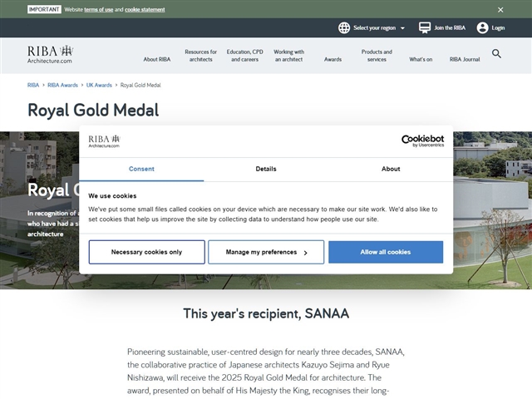Screen dimensions: 532x399
Task: Open the RIBA Journal menu
Action: tap(465, 59)
